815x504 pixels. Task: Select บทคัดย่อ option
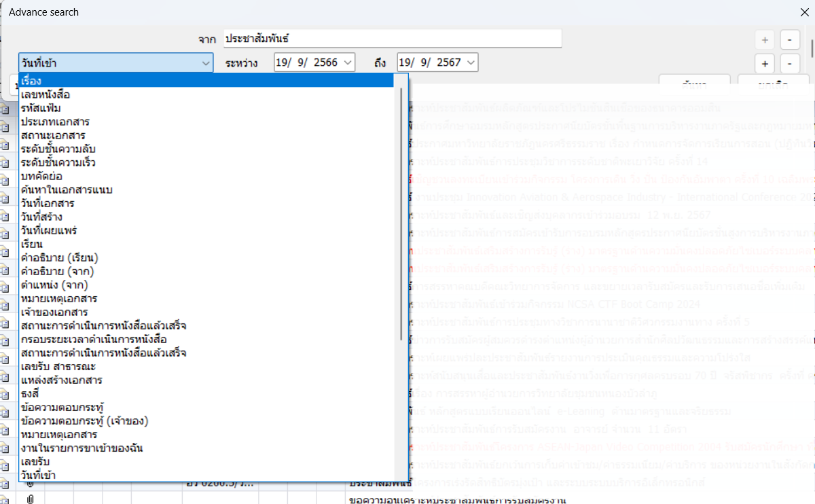pos(206,176)
